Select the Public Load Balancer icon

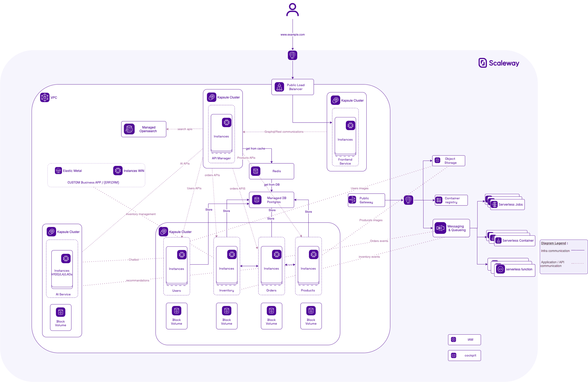(x=279, y=87)
